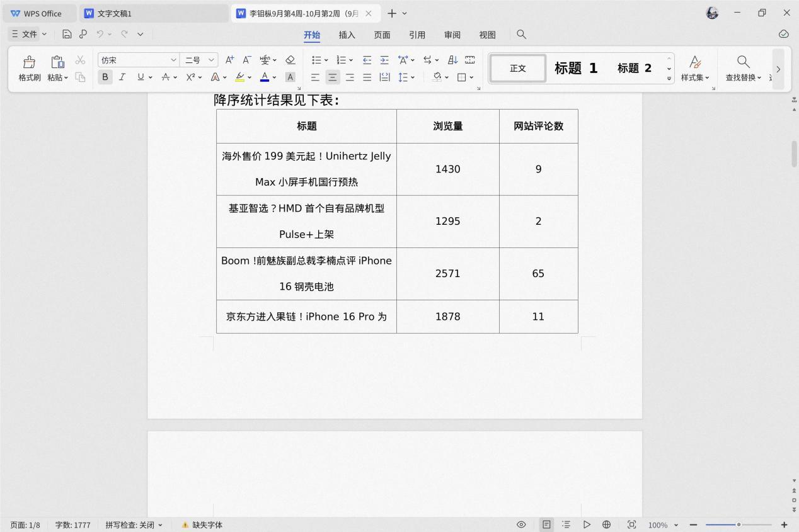Switch to the 页面 ribbon tab
The image size is (799, 532).
[x=382, y=35]
